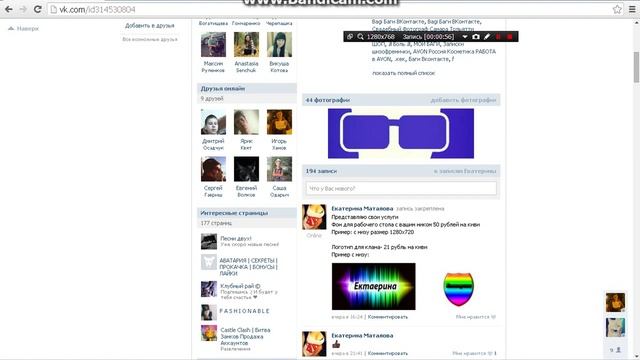Open the second chat avatar in sidebar

pos(615,327)
